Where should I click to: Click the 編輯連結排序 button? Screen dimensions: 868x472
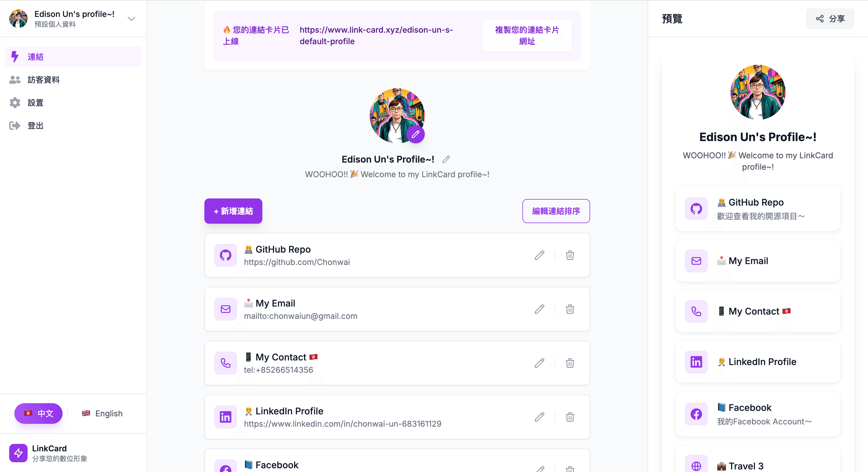[556, 211]
